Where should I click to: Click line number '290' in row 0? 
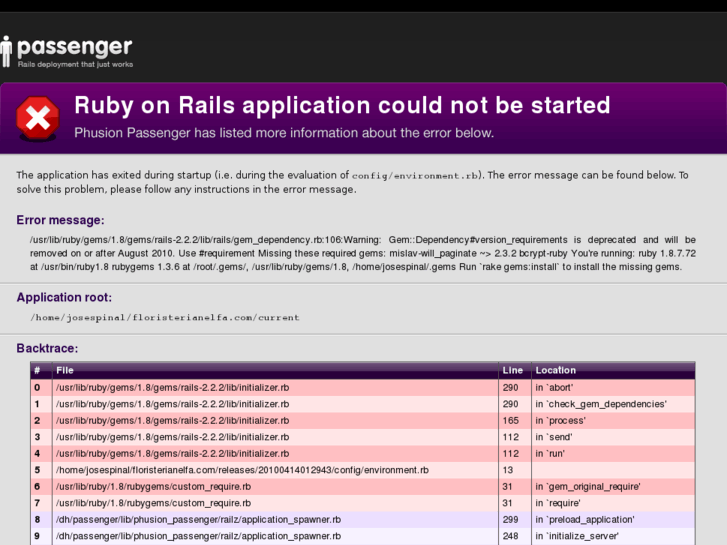[x=510, y=387]
